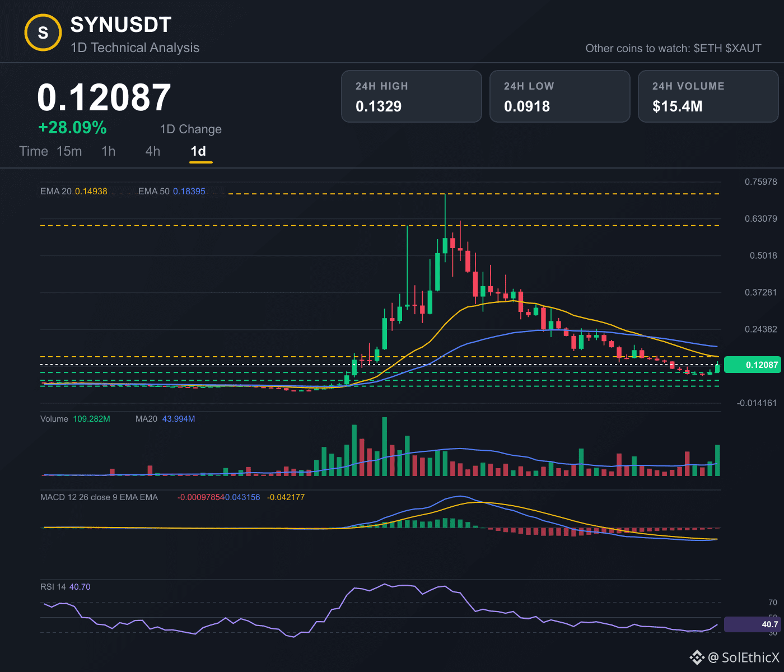Select the 15m timeframe tab
Screen dimensions: 784x672
pyautogui.click(x=69, y=151)
